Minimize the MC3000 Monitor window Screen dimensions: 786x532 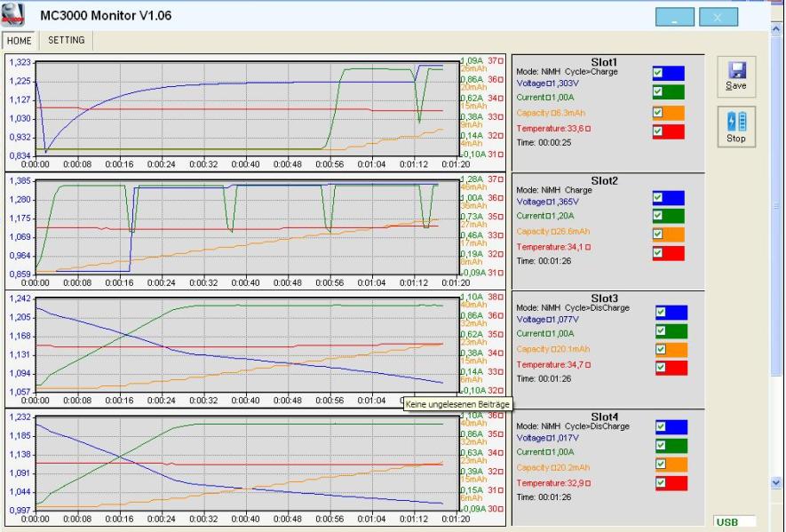[x=675, y=17]
